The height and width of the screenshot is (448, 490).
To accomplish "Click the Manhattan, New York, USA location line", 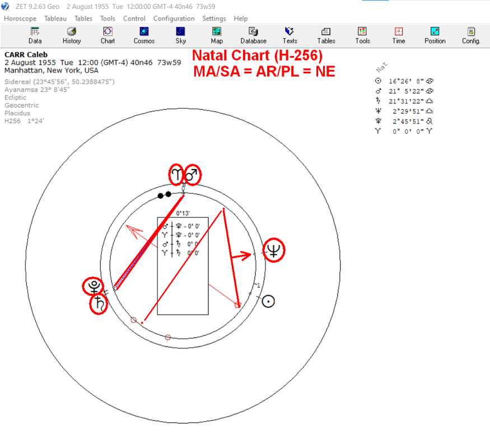I will pos(52,71).
